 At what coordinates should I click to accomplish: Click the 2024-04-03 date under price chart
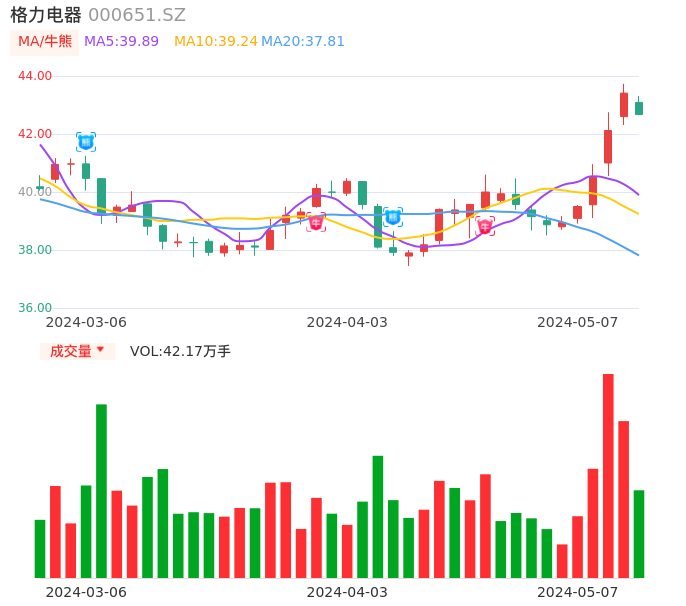[347, 322]
